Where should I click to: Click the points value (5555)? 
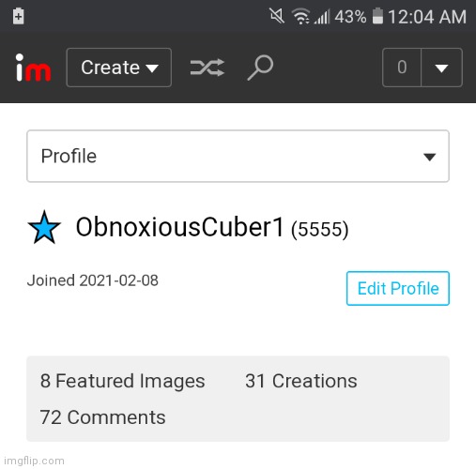319,229
